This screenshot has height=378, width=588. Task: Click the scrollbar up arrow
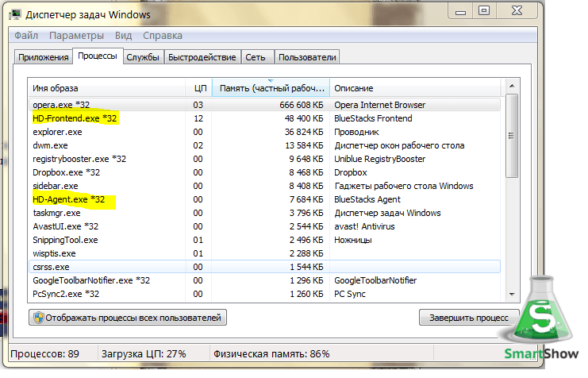click(x=512, y=87)
